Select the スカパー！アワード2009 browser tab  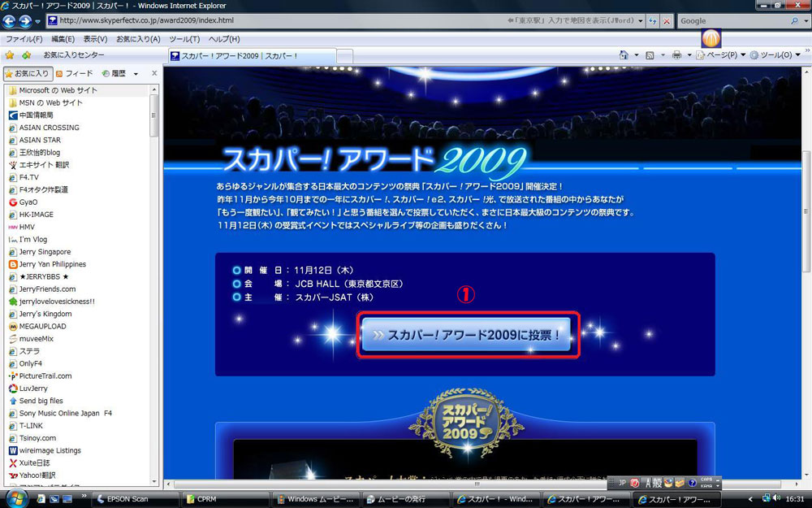(x=252, y=56)
